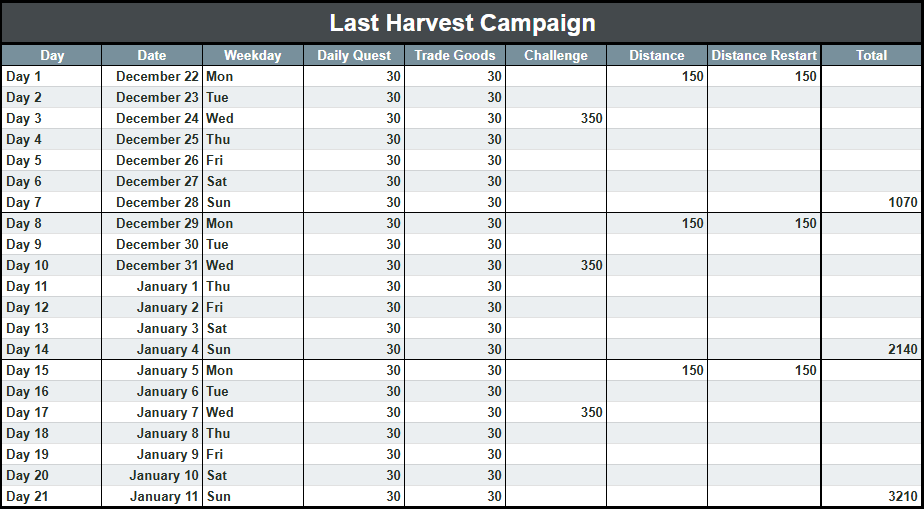Image resolution: width=924 pixels, height=509 pixels.
Task: Click the Last Harvest Campaign title
Action: (462, 23)
